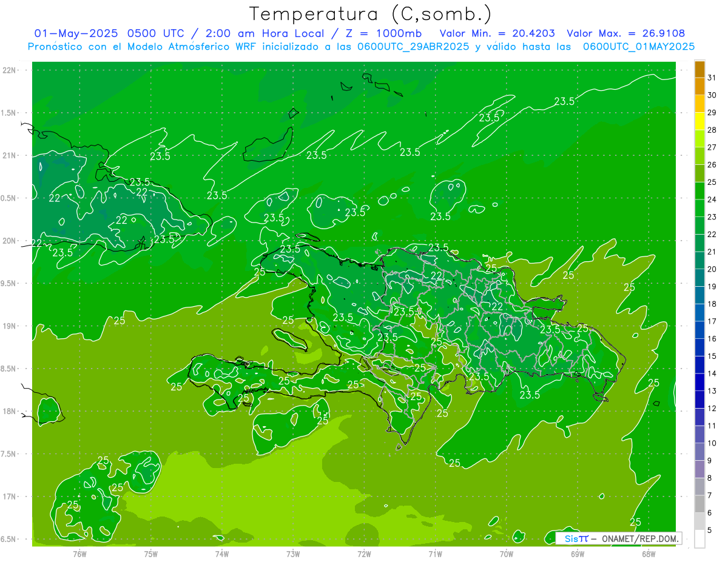Click legend value 17 on the color scale
Viewport: 728px width, 562px height.
(712, 321)
